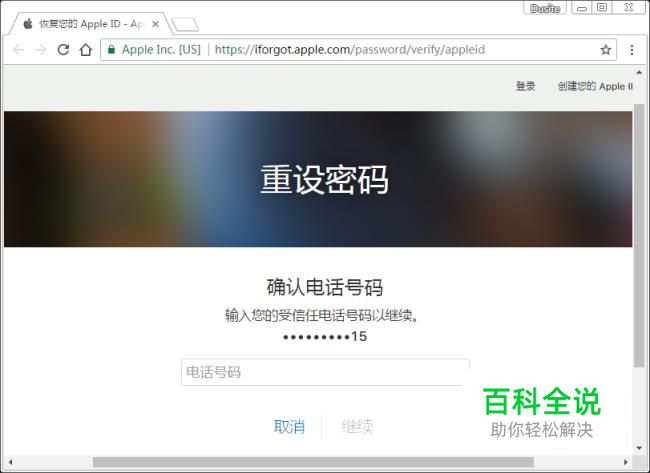
Task: Click the 创建您的 Apple ID link
Action: click(x=595, y=86)
